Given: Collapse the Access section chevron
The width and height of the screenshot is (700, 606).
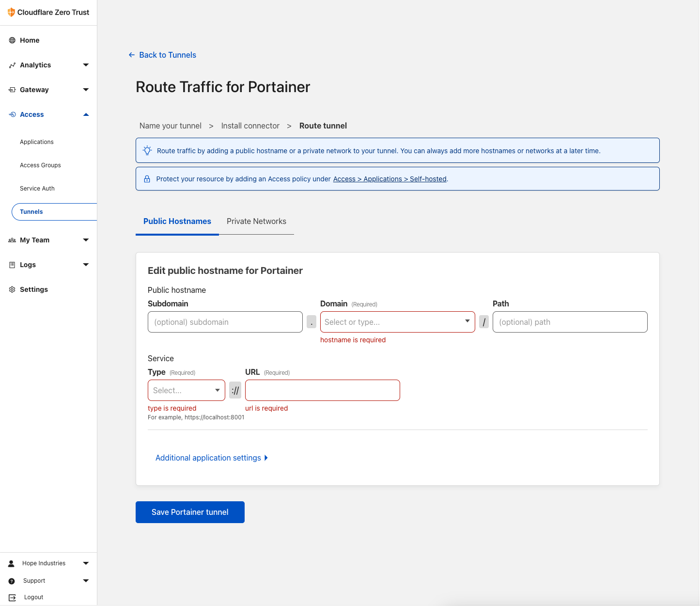Looking at the screenshot, I should (86, 114).
